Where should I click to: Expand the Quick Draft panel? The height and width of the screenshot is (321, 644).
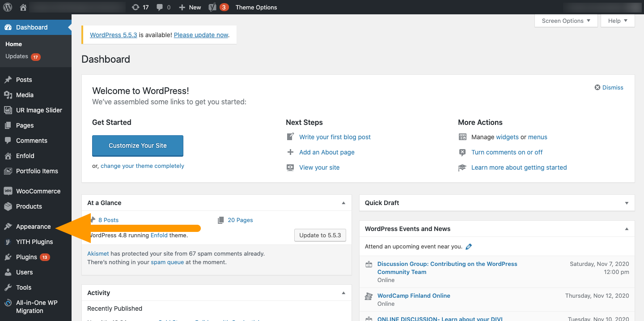[627, 203]
